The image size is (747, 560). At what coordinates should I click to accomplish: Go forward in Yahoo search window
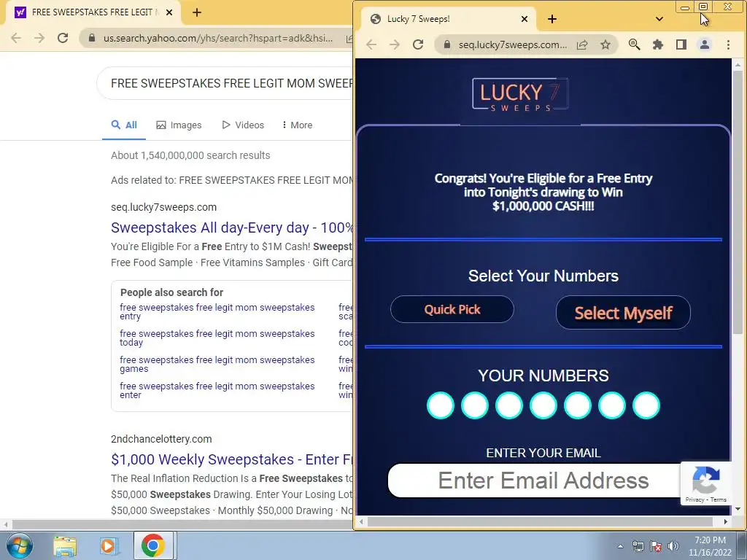click(x=39, y=38)
